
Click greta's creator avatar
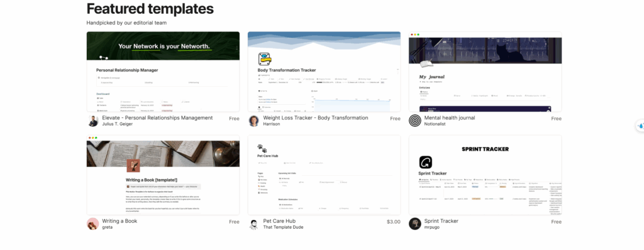click(x=93, y=224)
